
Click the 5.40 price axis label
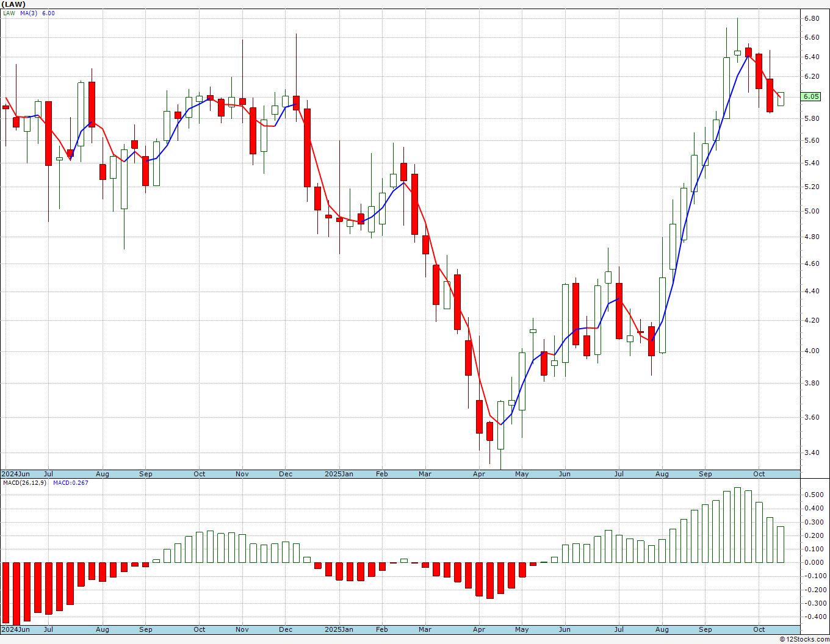(x=811, y=163)
